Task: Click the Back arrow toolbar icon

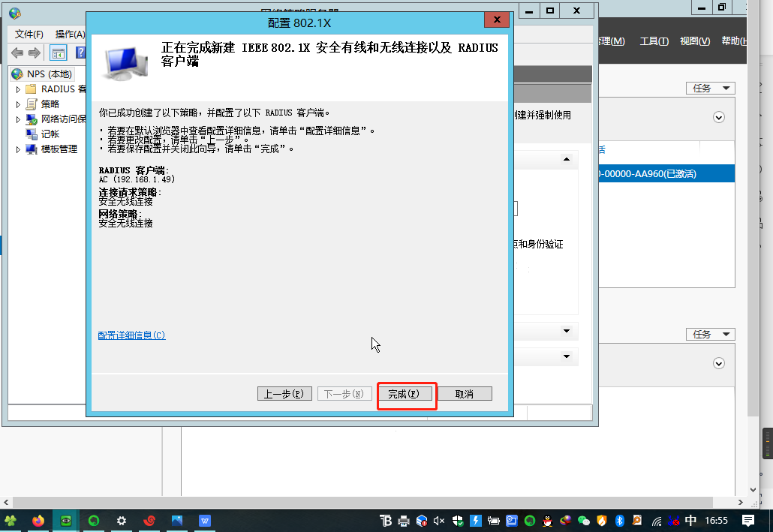Action: coord(17,53)
